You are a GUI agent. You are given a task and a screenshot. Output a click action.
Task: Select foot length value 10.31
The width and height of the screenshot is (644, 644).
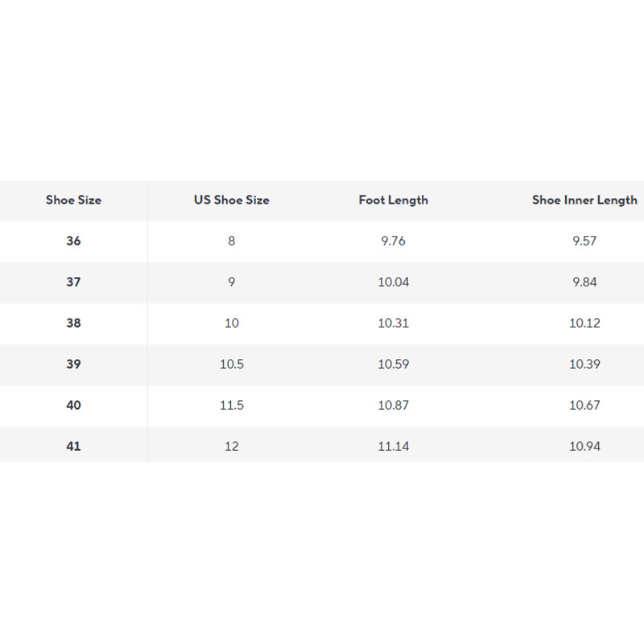point(393,323)
